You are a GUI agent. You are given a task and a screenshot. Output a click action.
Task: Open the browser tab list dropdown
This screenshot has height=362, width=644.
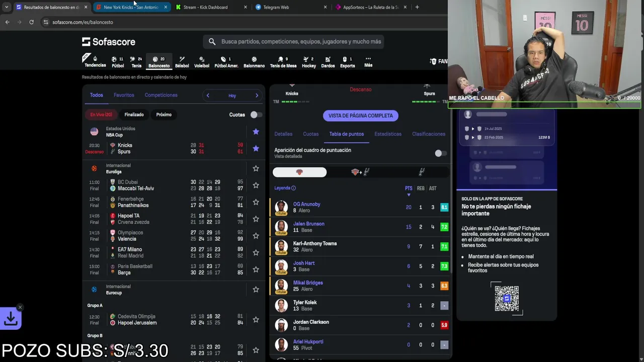[x=6, y=7]
